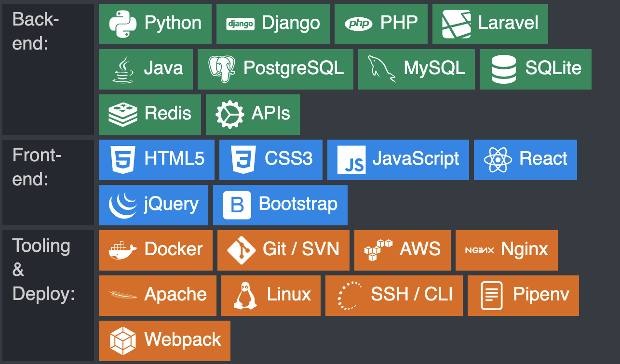Select the Redis text label
The width and height of the screenshot is (620, 364).
(x=168, y=114)
